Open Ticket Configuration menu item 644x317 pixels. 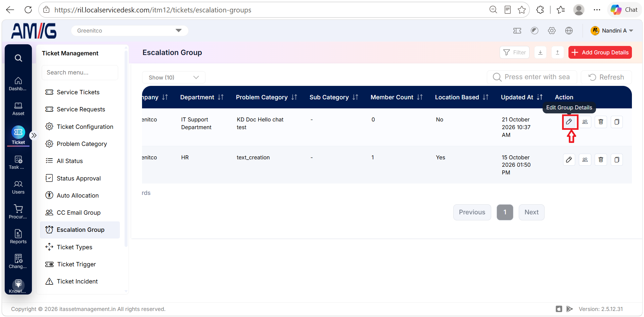tap(80, 127)
